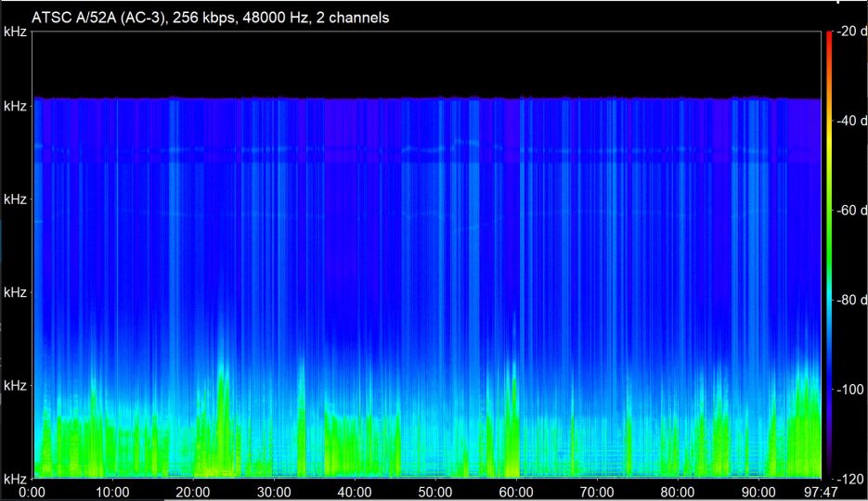
Task: Click the 0:00 time axis label
Action: pos(32,492)
